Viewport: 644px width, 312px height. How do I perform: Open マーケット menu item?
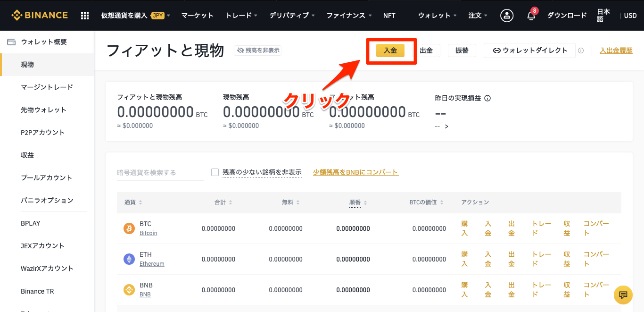tap(198, 16)
